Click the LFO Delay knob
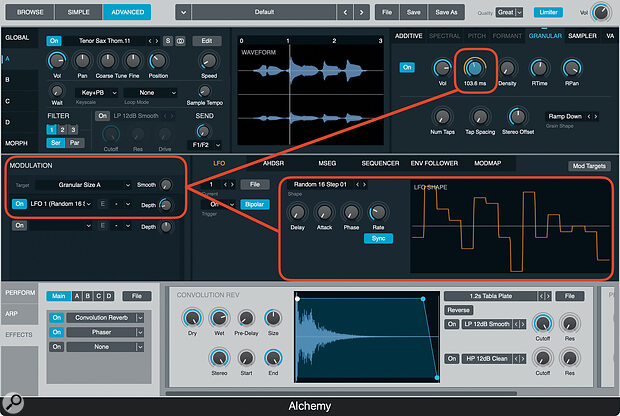Viewport: 620px width, 416px height. coord(297,213)
